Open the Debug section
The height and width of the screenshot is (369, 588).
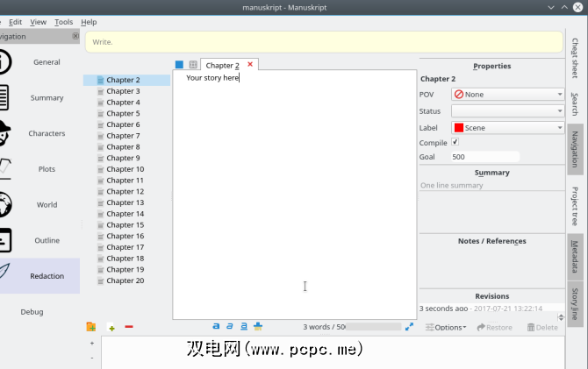pos(32,312)
